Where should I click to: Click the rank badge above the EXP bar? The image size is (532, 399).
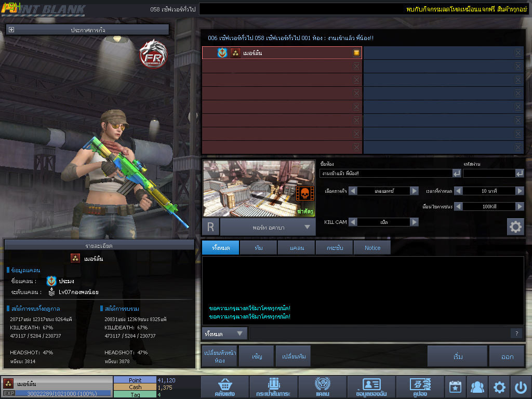(8, 383)
